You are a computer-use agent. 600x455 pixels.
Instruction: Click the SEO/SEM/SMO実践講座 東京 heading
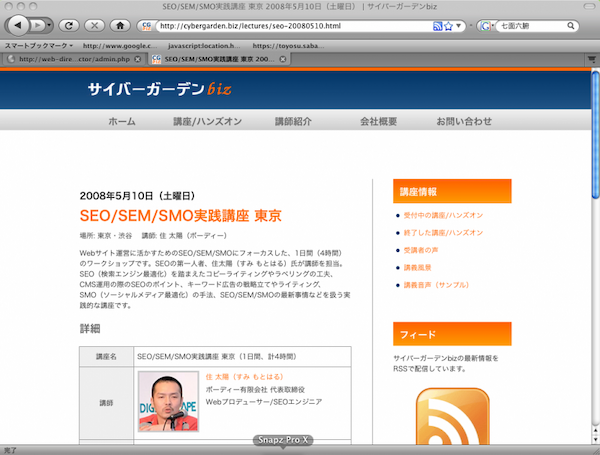click(x=181, y=216)
